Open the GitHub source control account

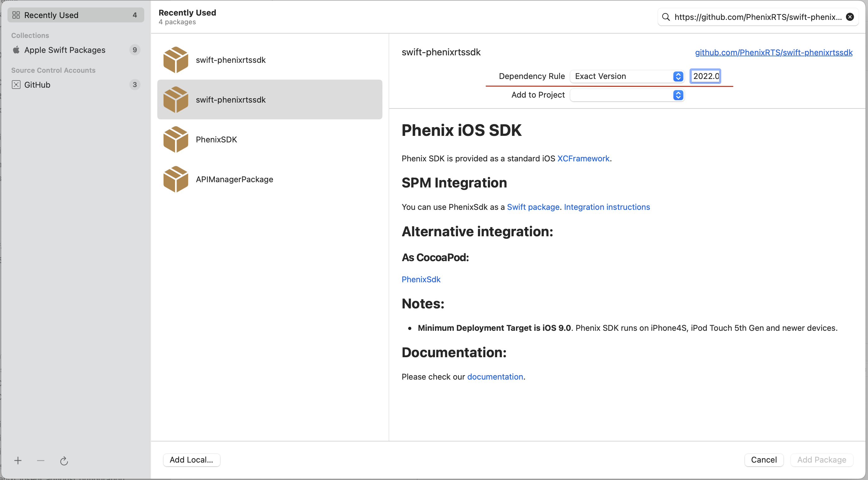pos(37,85)
